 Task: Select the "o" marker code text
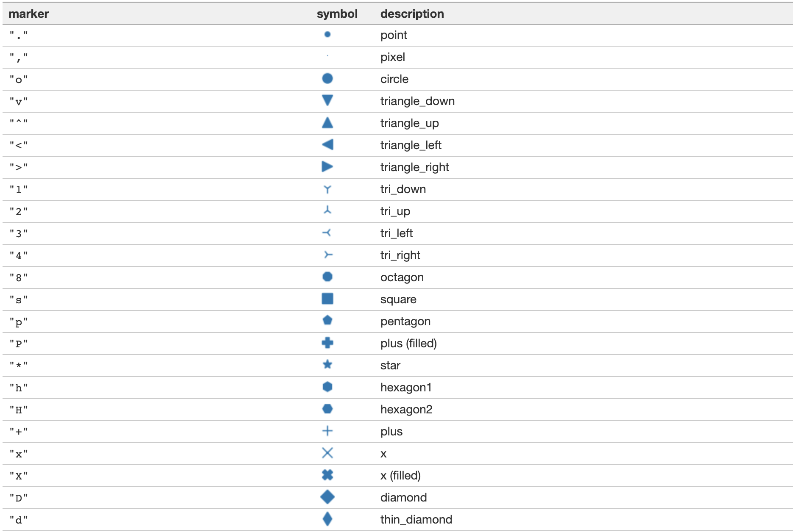(19, 79)
